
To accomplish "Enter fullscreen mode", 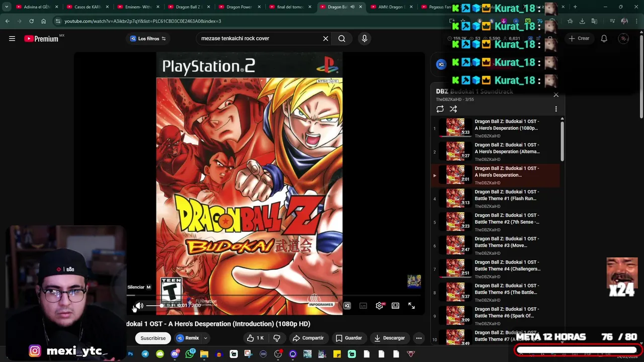I will [x=412, y=306].
